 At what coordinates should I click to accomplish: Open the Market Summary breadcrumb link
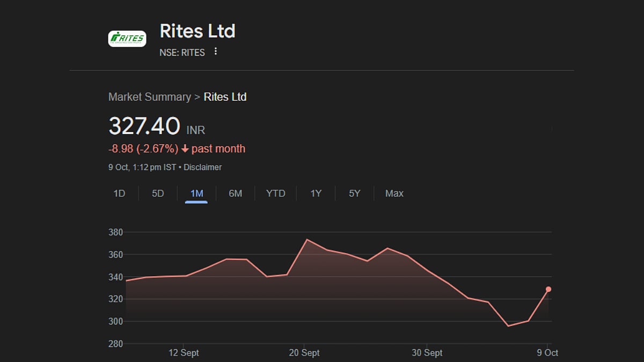[x=150, y=97]
